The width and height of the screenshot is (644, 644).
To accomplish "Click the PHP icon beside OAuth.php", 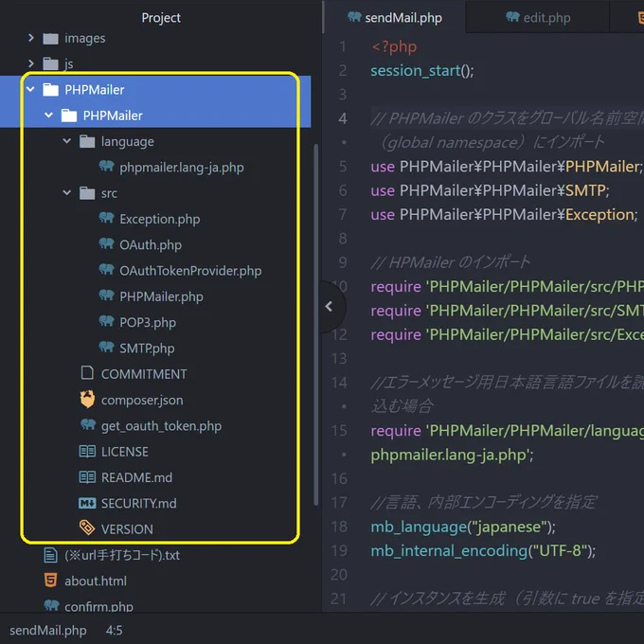I will click(106, 244).
